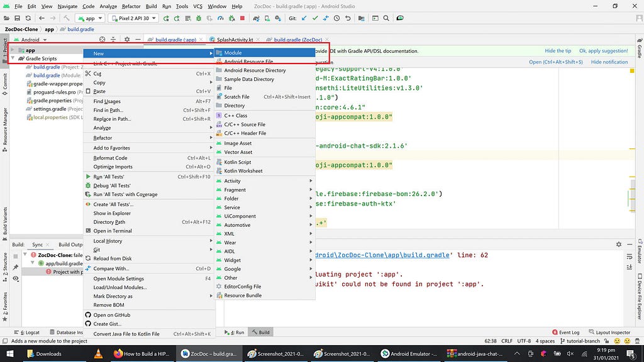This screenshot has width=644, height=362.
Task: Click the Git Update Project blue arrow
Action: click(304, 18)
